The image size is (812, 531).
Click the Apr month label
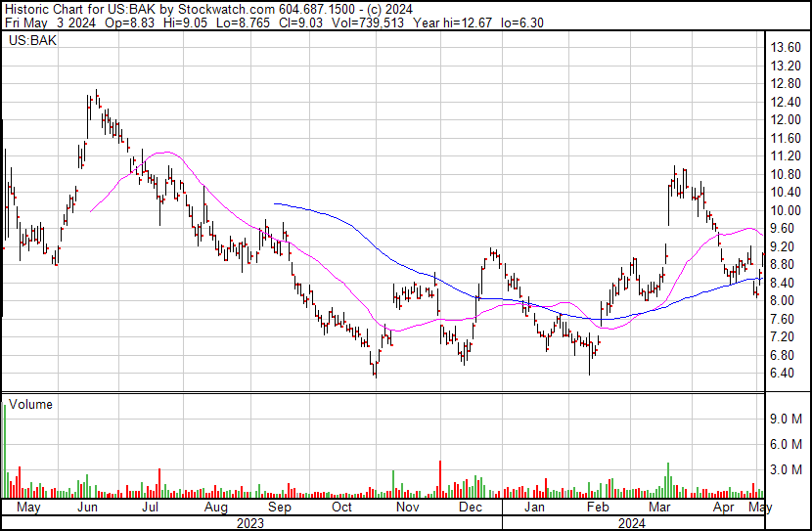(723, 508)
